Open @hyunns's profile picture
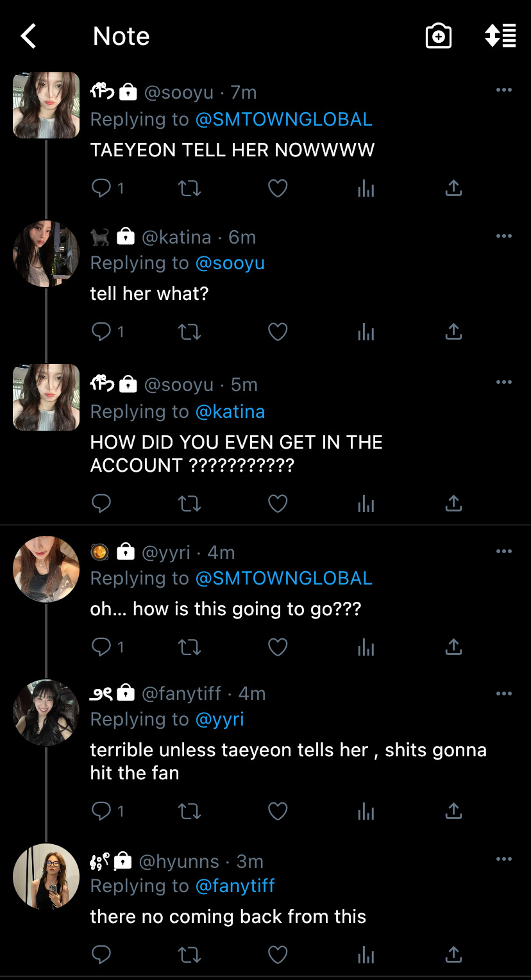This screenshot has width=531, height=980. pos(46,876)
